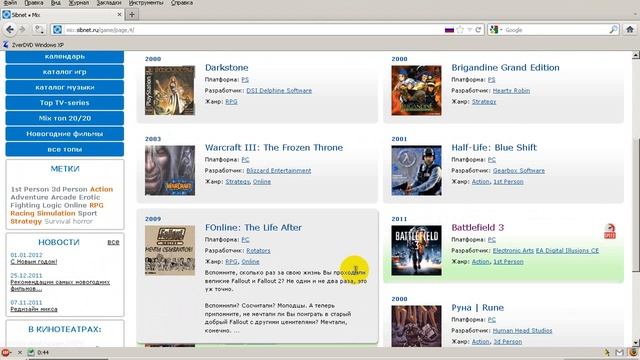Viewport: 640px width, 360px height.
Task: Click the magnifier search icon
Action: coord(613,29)
